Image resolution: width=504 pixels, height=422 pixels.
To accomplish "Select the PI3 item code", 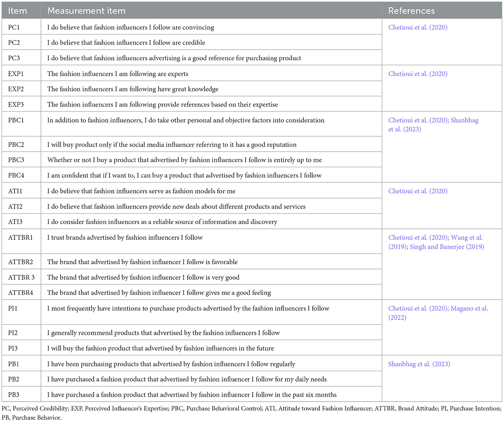I will pyautogui.click(x=13, y=349).
